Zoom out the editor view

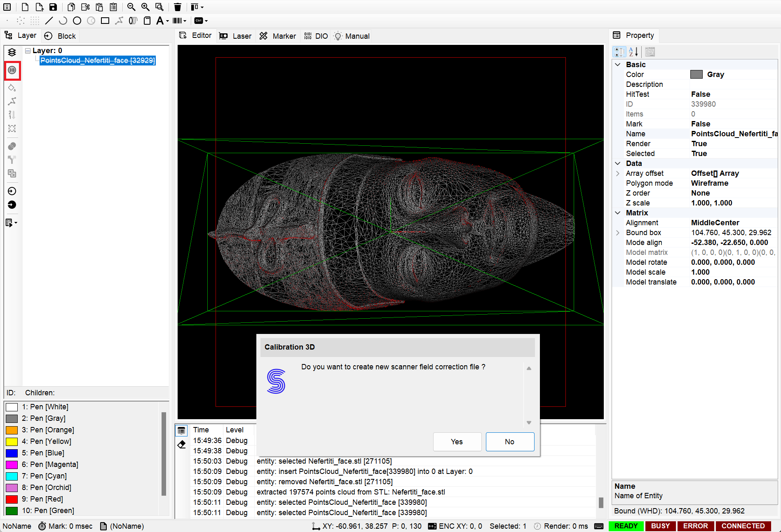[131, 7]
